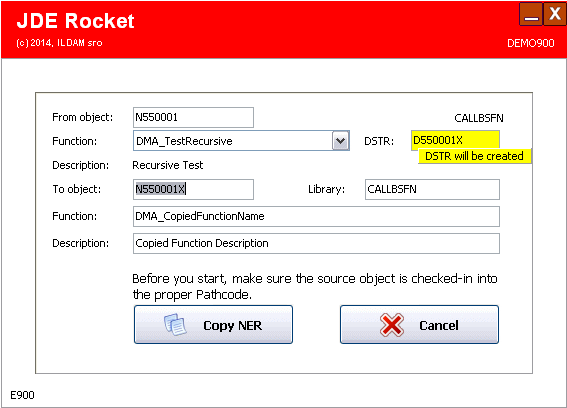The image size is (567, 408).
Task: Click the yellow DSTR field D550001X
Action: (455, 140)
